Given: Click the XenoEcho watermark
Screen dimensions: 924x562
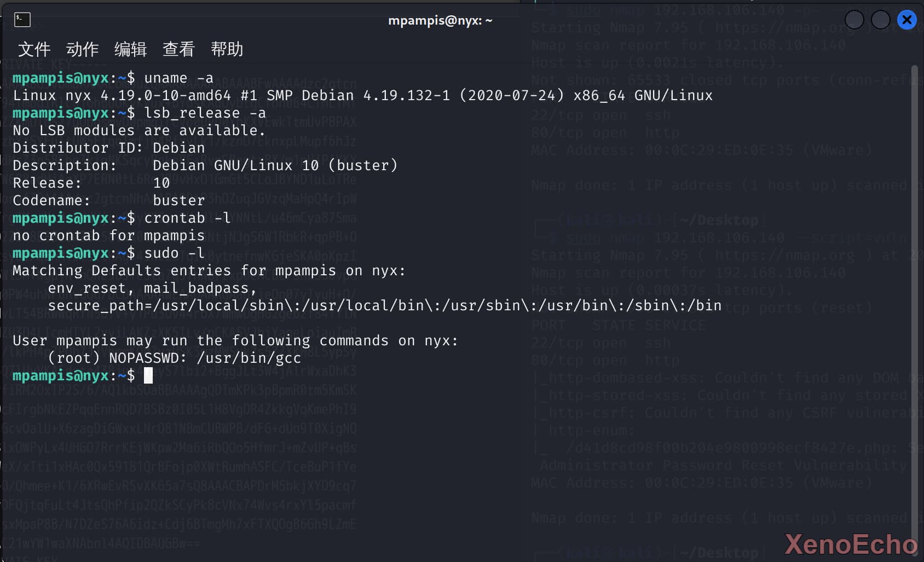Looking at the screenshot, I should pos(851,544).
